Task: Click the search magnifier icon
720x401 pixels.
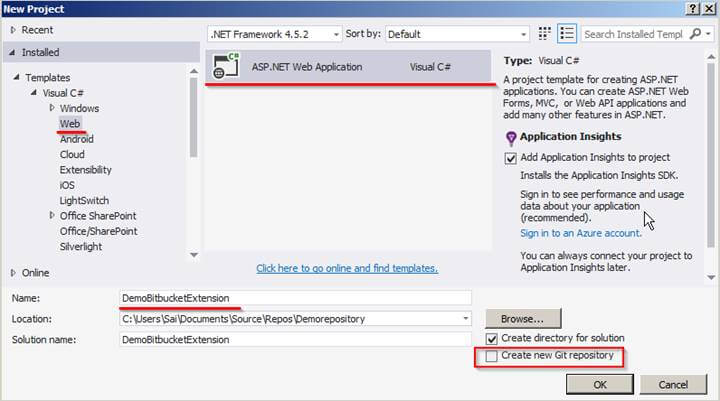Action: pyautogui.click(x=695, y=34)
